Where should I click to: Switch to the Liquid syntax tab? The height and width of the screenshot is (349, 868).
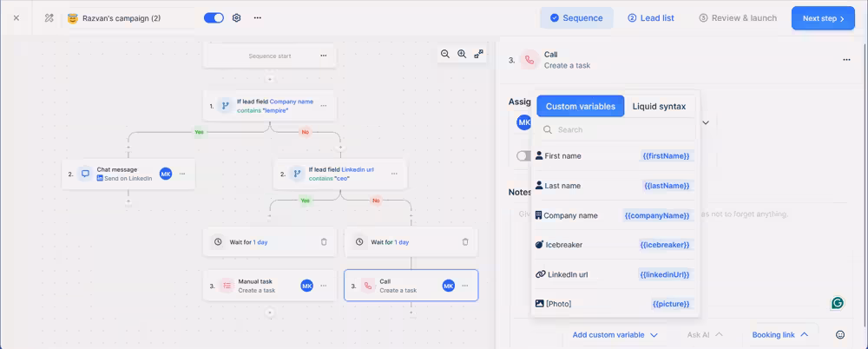659,106
